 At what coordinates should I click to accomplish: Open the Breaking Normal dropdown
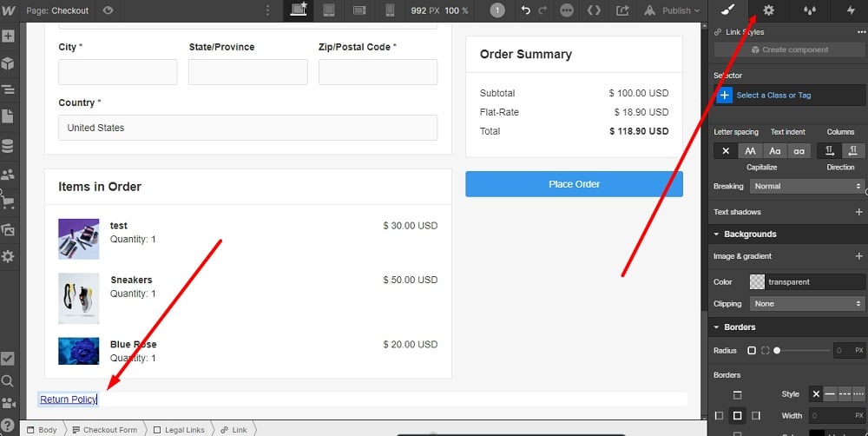pos(807,186)
